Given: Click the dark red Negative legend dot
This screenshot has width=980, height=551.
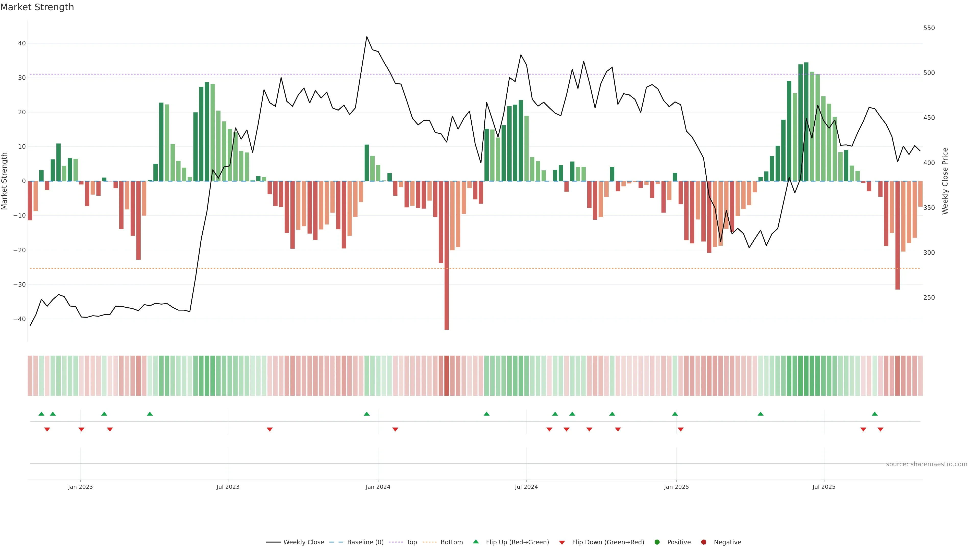Looking at the screenshot, I should point(703,542).
